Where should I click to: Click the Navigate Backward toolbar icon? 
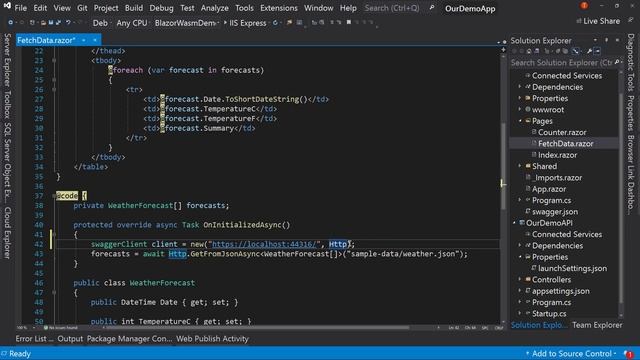[11, 22]
